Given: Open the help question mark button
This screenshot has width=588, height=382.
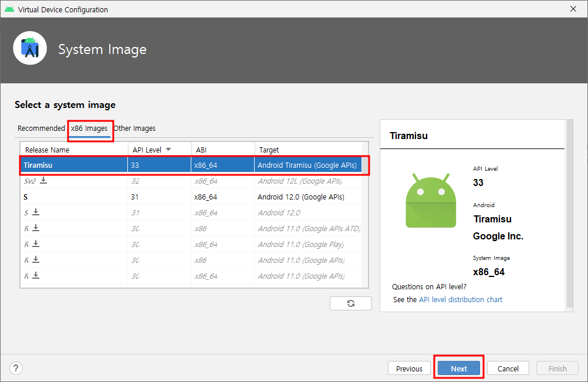Looking at the screenshot, I should coord(16,368).
